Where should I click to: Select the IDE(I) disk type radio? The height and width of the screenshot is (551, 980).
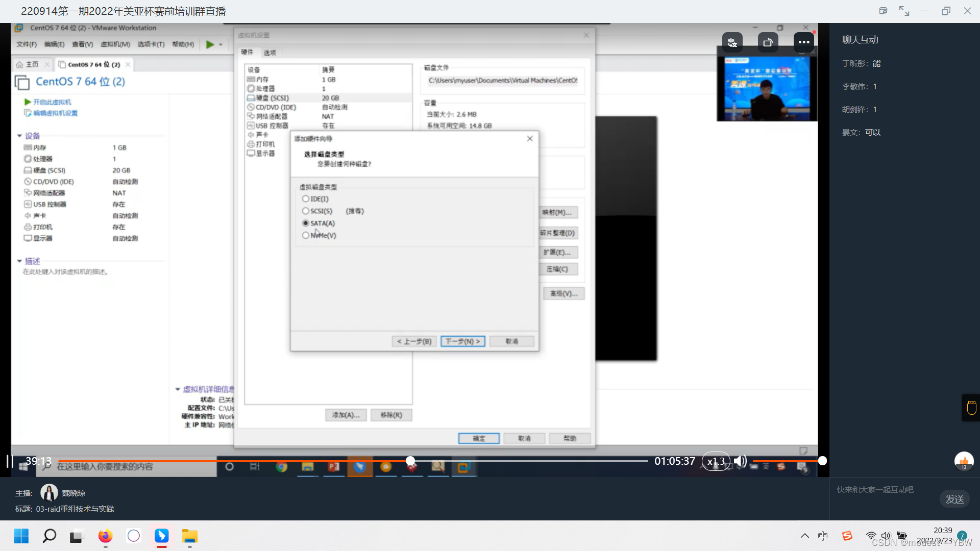coord(306,199)
